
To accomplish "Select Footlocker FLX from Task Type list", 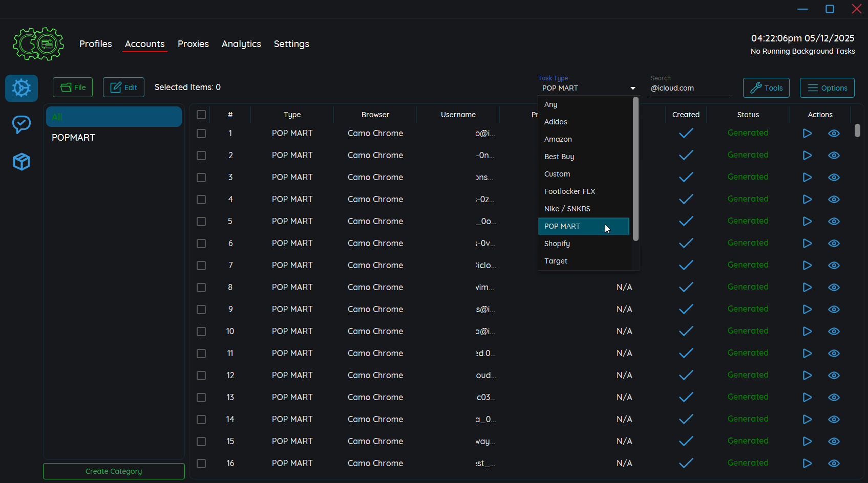I will click(x=584, y=191).
